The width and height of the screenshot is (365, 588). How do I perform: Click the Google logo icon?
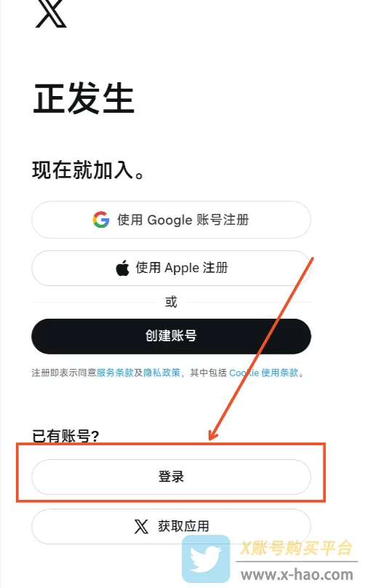tap(101, 220)
